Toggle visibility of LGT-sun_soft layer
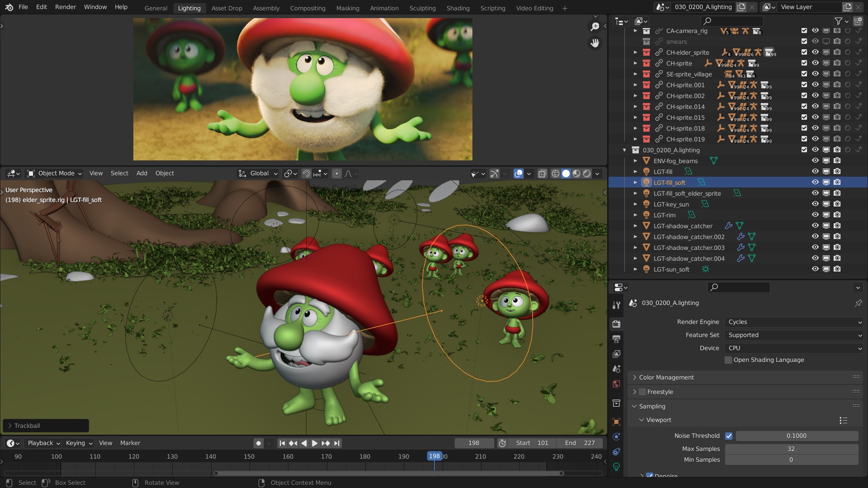Viewport: 868px width, 488px height. click(x=815, y=269)
